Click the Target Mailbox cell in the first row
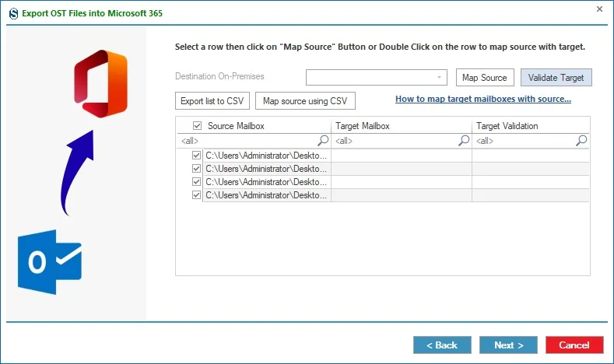 tap(402, 156)
